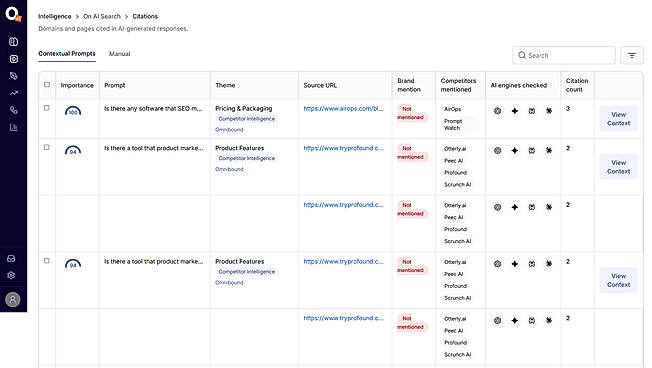Click the robot-face engine icon in the AirOps row
Viewport: 652px width, 368px height.
[531, 111]
